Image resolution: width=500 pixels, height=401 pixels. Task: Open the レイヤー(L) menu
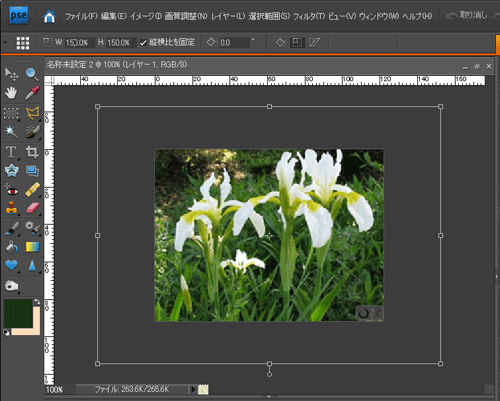tap(228, 16)
